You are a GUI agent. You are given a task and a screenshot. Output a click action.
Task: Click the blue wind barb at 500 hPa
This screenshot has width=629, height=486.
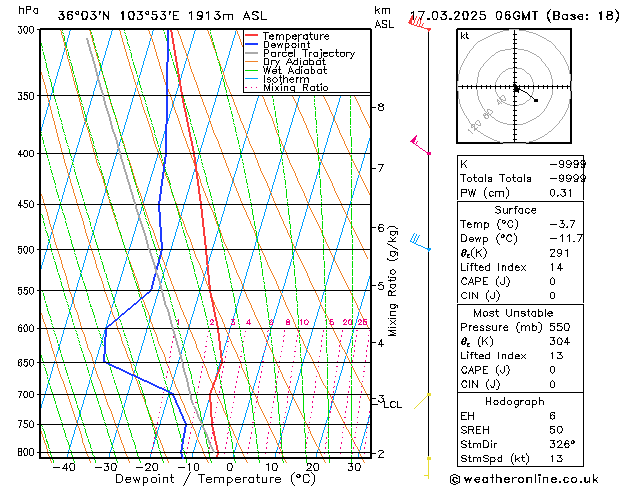[x=420, y=242]
